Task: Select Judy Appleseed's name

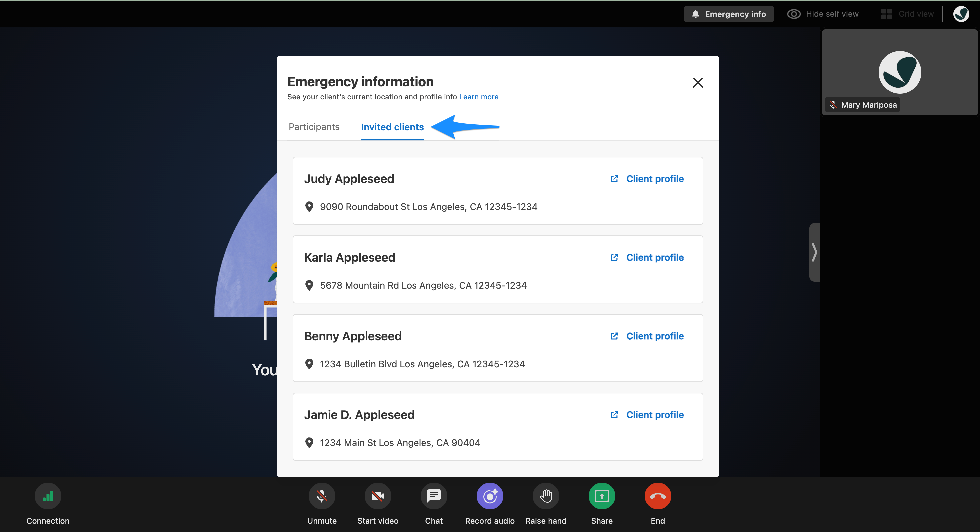Action: click(349, 179)
